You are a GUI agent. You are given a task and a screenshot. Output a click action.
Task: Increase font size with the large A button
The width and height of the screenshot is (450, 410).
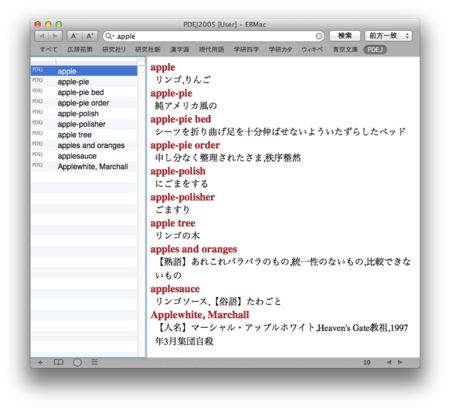pos(90,36)
